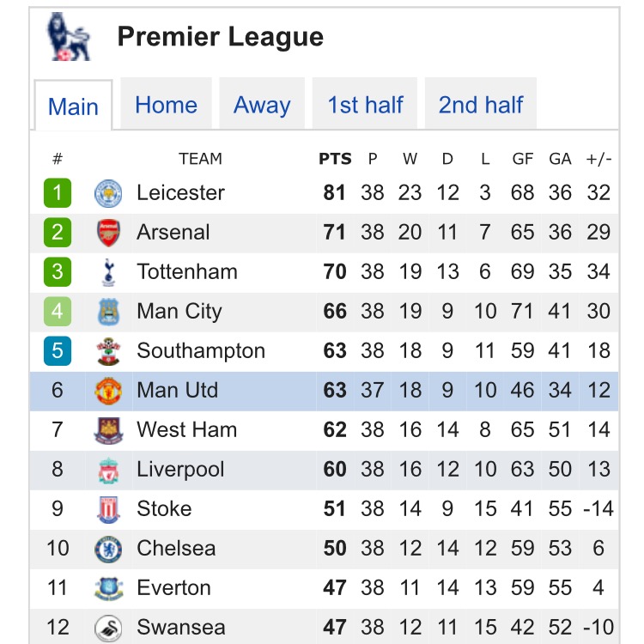Sort table by PTS column header
Viewport: 644px width, 644px height.
[x=335, y=159]
